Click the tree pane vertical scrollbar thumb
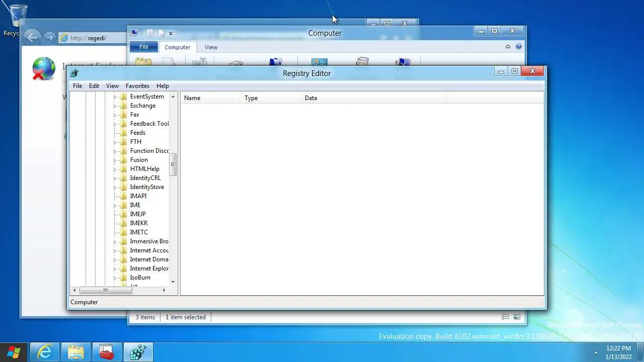The height and width of the screenshot is (362, 644). (173, 164)
